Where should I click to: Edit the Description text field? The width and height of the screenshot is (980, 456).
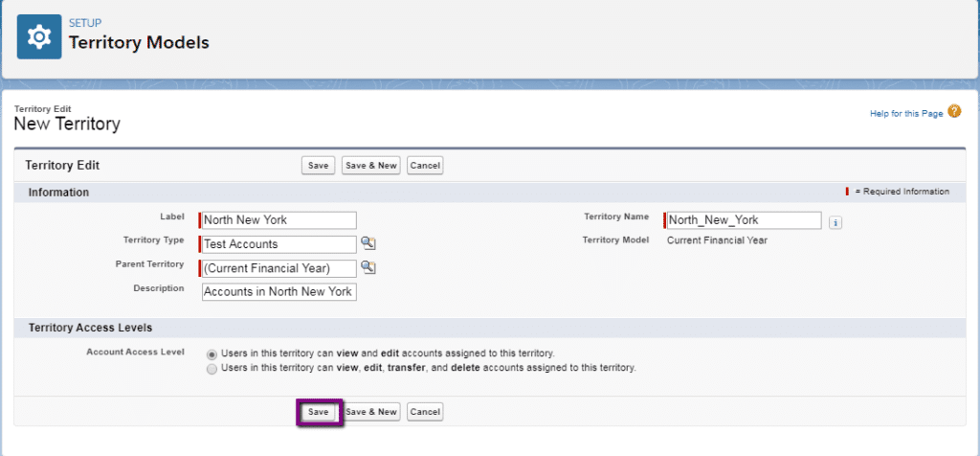278,292
